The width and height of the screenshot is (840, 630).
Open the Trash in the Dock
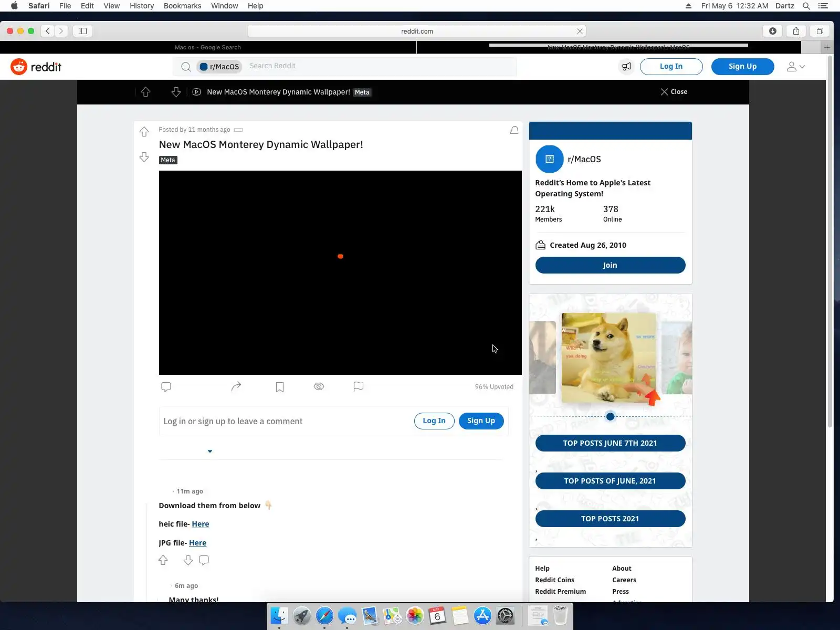(561, 616)
